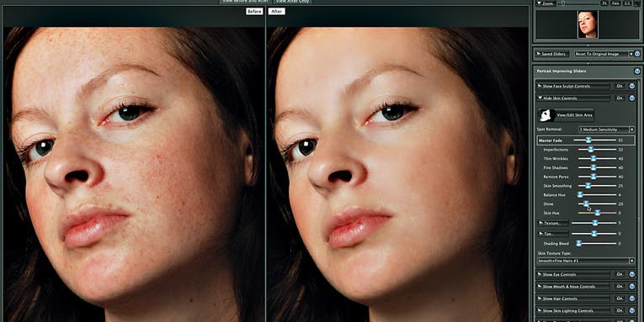
Task: Collapse the Zoom panel header
Action: coord(546,3)
